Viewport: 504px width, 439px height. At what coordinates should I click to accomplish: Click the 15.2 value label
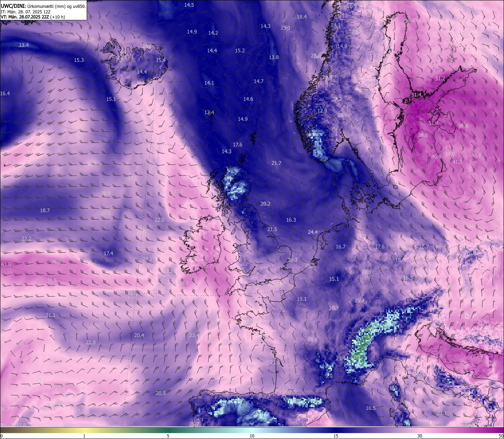[240, 51]
